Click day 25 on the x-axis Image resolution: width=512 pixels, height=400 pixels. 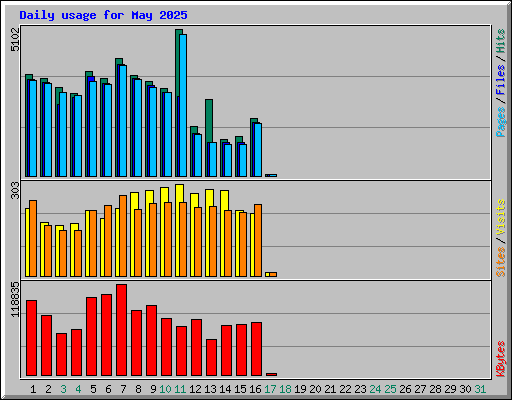390,389
